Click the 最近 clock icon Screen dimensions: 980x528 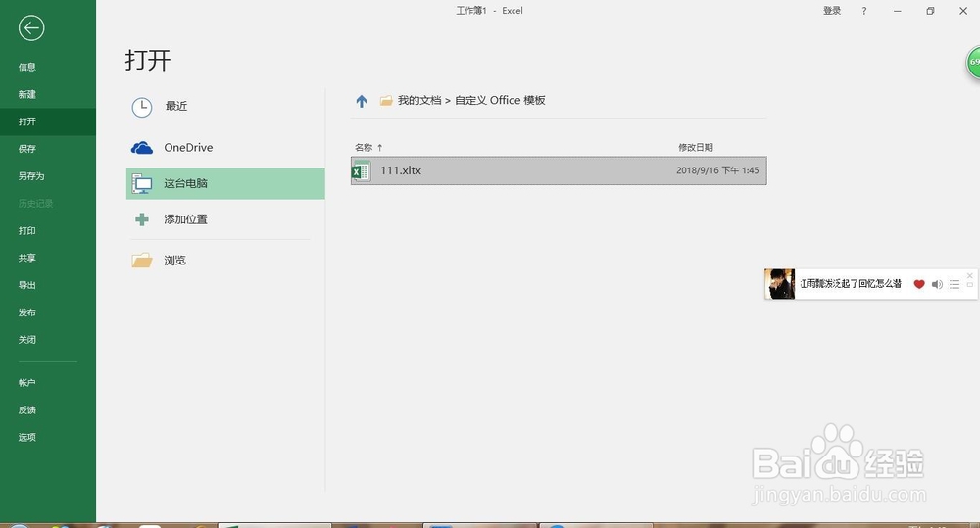point(142,107)
